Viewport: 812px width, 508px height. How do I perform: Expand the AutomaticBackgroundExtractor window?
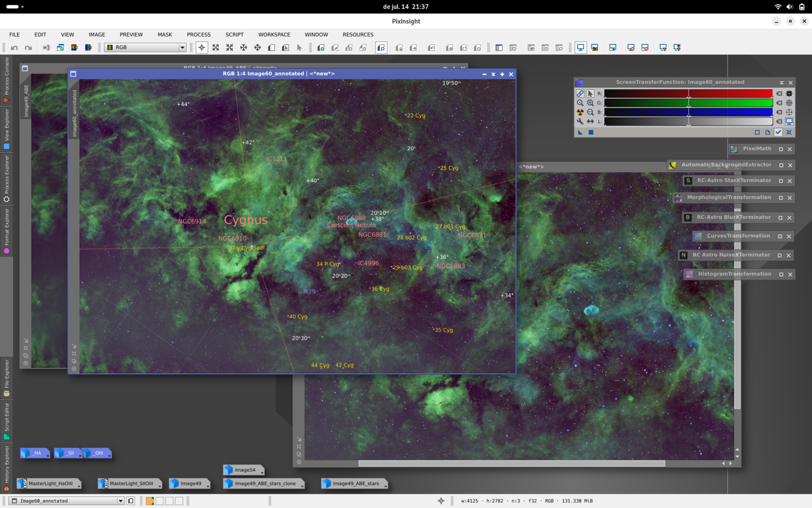pyautogui.click(x=781, y=165)
